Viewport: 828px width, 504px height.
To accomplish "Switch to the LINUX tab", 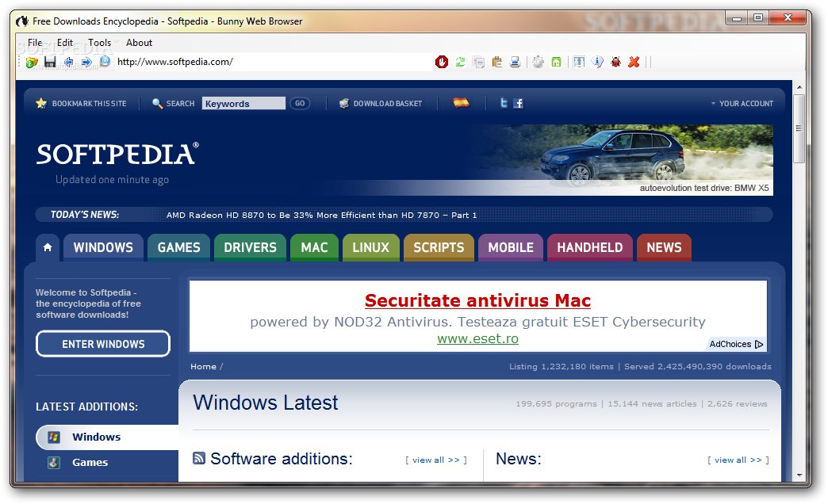I will pyautogui.click(x=370, y=247).
